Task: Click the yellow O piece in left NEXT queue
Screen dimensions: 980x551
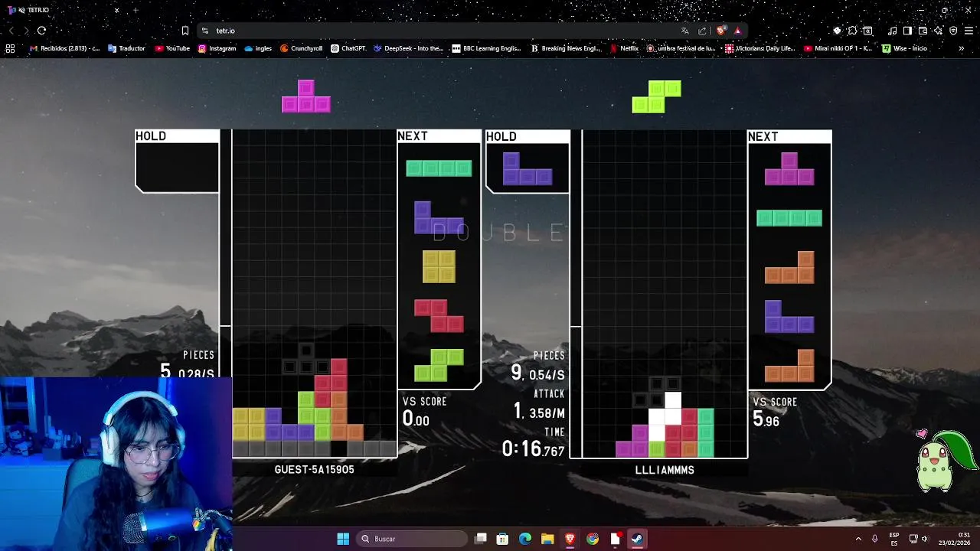Action: [439, 267]
